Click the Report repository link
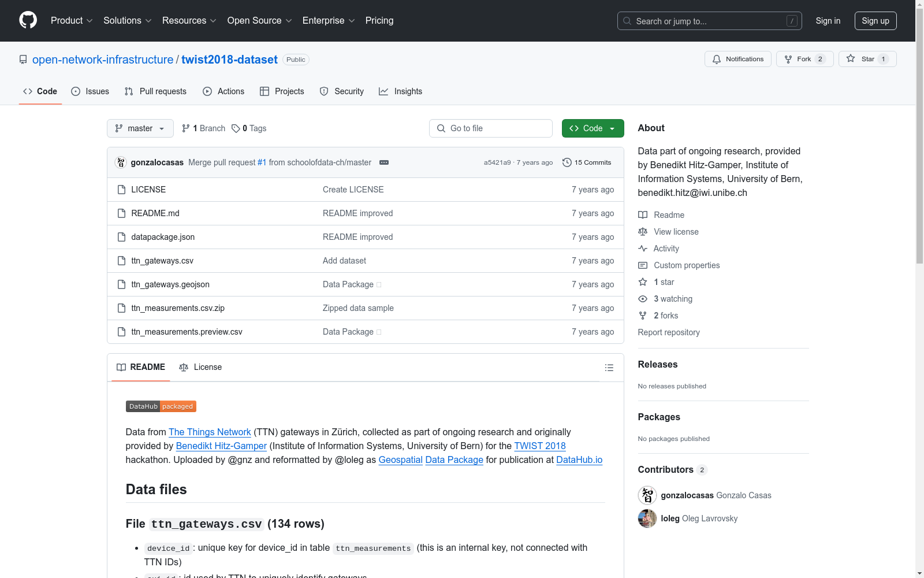Viewport: 924px width, 578px height. point(669,332)
